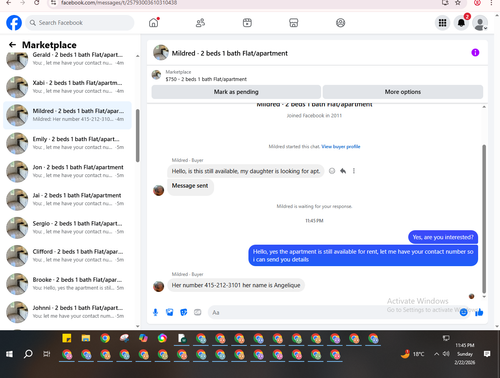Screen dimensions: 500x378
Task: Click the Search Facebook field
Action: pyautogui.click(x=80, y=23)
